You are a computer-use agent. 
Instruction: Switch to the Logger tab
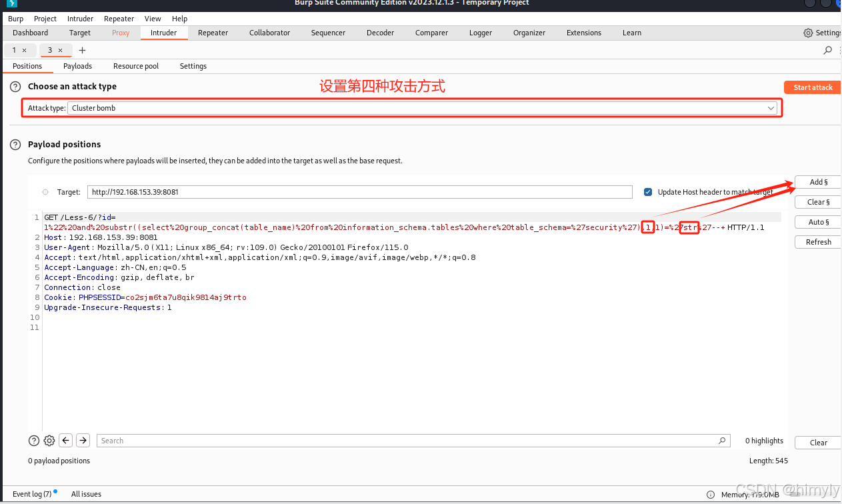pos(481,33)
